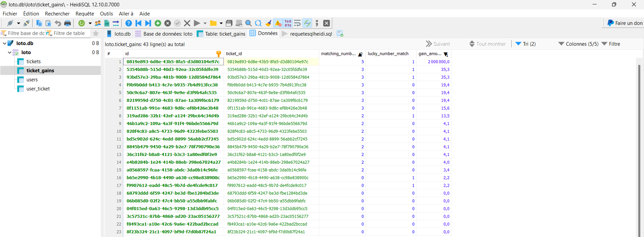Switch to the requetesqlheidi.sql query tab

point(307,34)
